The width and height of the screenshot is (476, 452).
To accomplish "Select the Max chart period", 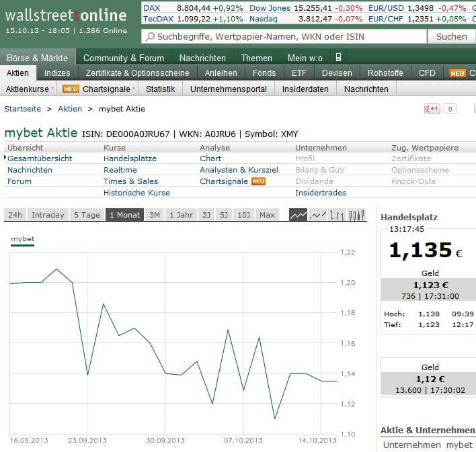I will (267, 215).
